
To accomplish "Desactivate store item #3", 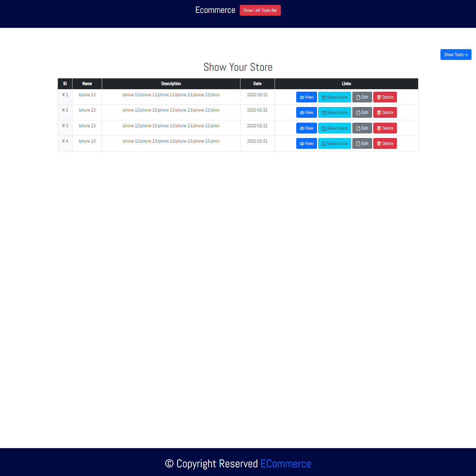I will point(335,128).
